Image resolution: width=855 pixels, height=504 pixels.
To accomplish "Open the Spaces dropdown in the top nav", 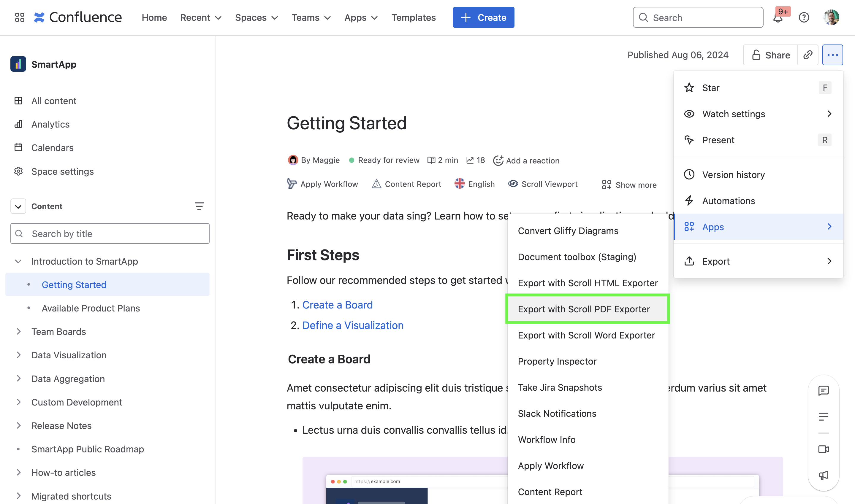I will [x=256, y=18].
